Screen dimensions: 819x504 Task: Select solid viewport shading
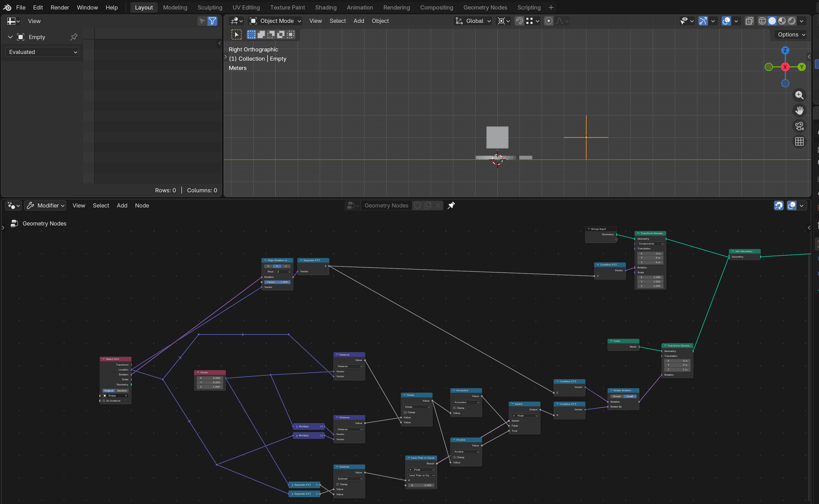coord(772,21)
